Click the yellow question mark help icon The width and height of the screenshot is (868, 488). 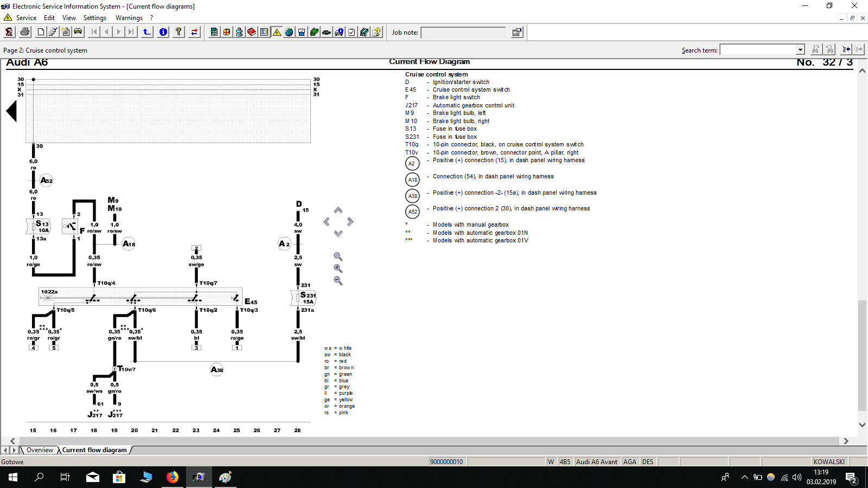pyautogui.click(x=178, y=32)
